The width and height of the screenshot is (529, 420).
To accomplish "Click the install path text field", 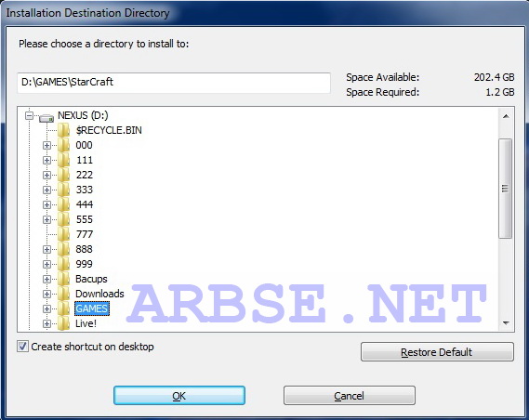I will 174,83.
